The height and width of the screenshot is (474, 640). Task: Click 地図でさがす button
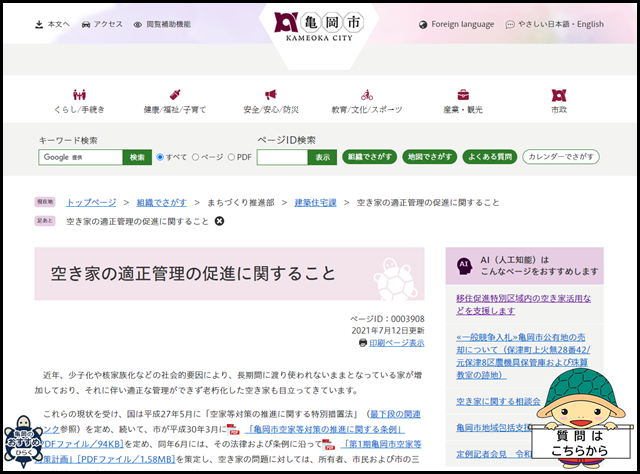pos(429,157)
